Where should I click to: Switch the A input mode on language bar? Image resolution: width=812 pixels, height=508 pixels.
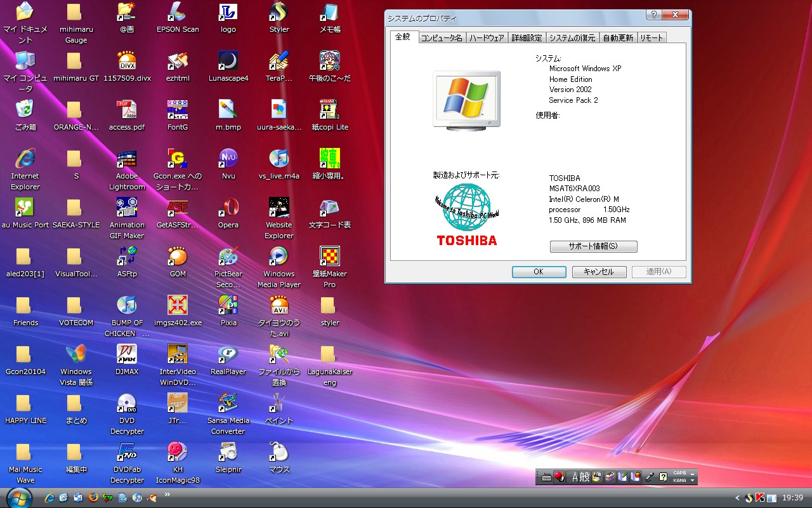coord(576,477)
